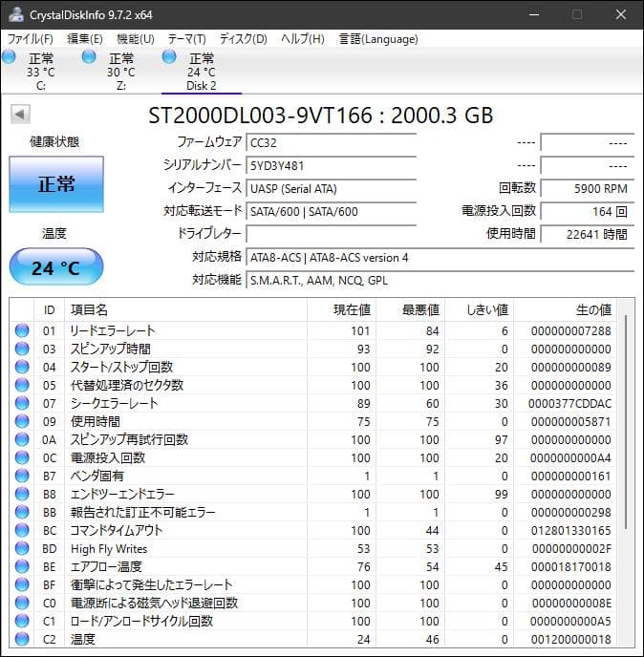Click the ファームウェア field showing CC32
The width and height of the screenshot is (644, 657).
coord(332,143)
